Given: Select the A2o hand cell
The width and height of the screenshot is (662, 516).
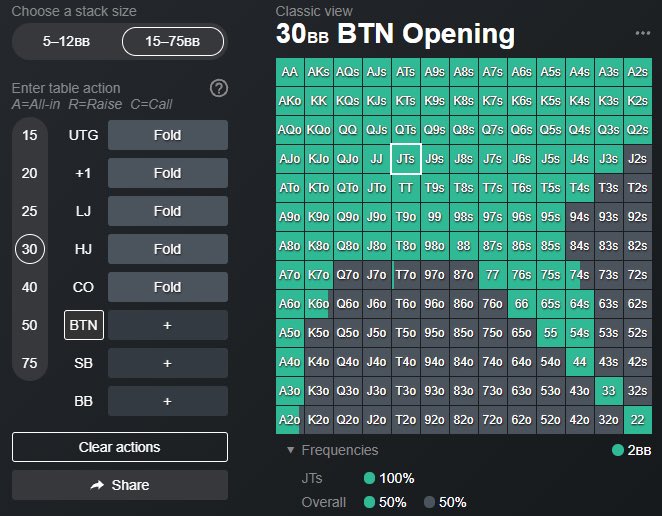Looking at the screenshot, I should (x=290, y=420).
